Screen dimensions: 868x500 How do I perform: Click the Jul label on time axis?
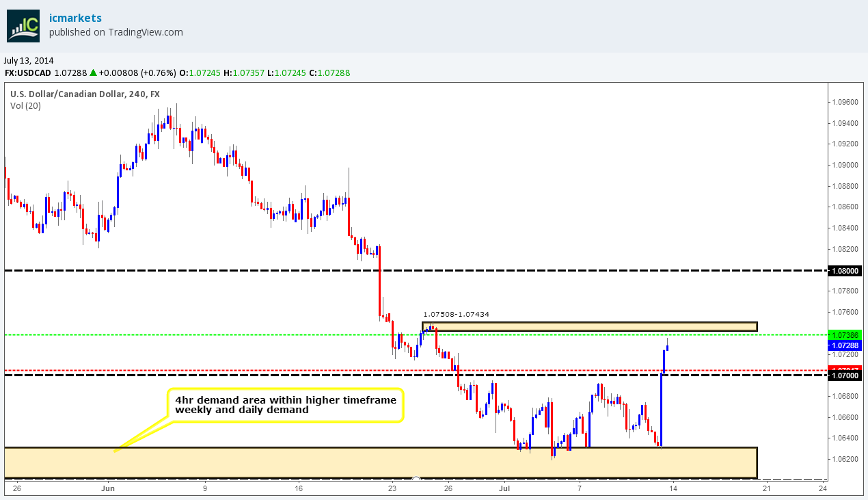point(504,489)
